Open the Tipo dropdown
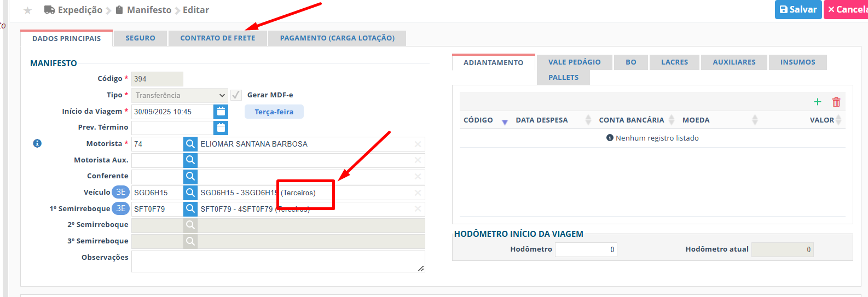Image resolution: width=868 pixels, height=297 pixels. [180, 95]
